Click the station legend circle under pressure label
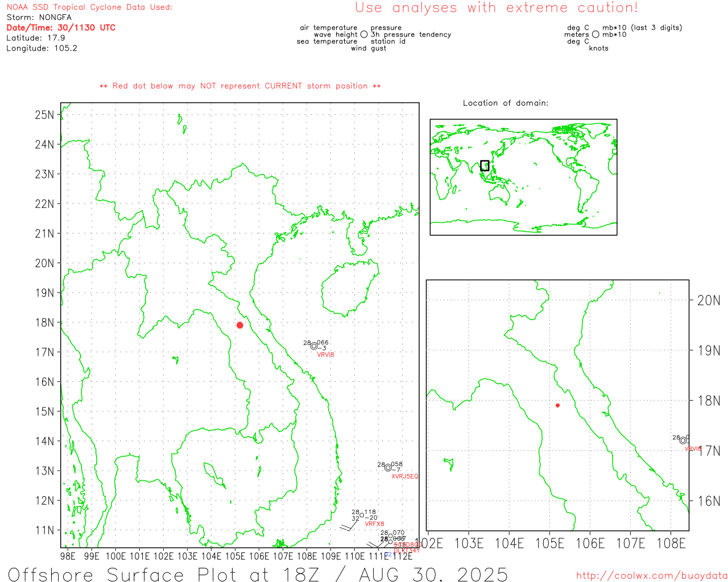Screen dimensions: 728x582 (364, 34)
